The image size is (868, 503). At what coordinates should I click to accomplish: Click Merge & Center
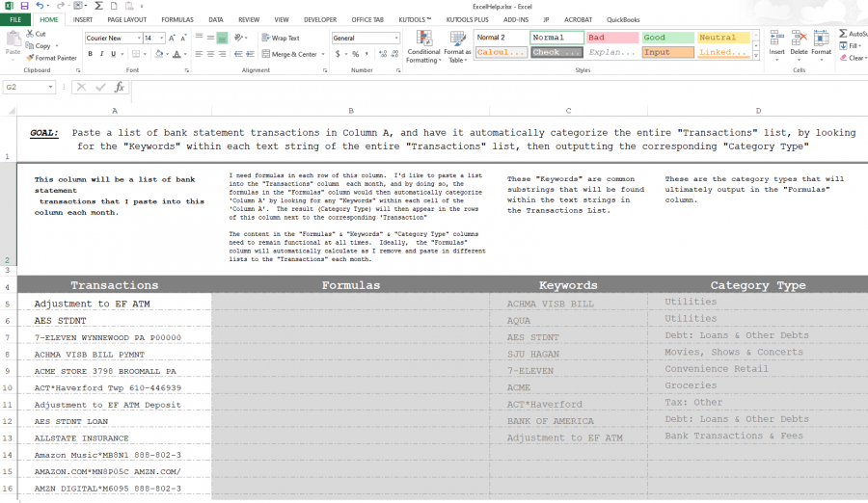coord(289,54)
